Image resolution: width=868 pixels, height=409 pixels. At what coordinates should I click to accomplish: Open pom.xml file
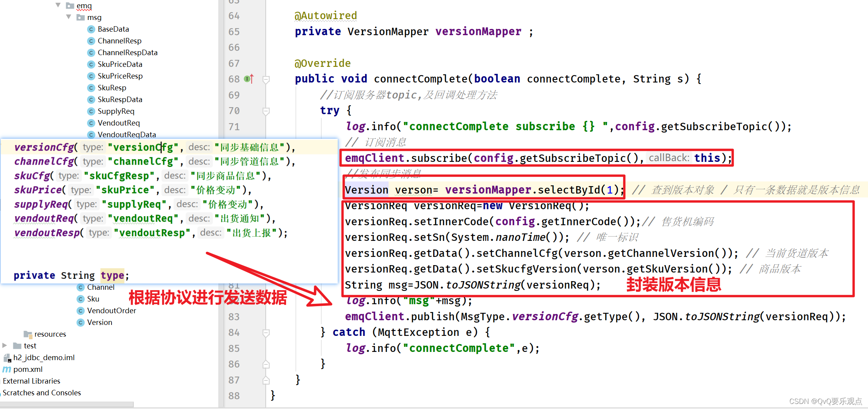(x=28, y=369)
